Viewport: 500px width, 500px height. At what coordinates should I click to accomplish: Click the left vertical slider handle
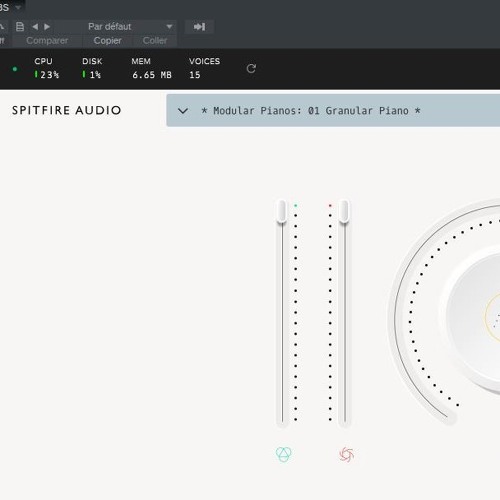pos(282,211)
